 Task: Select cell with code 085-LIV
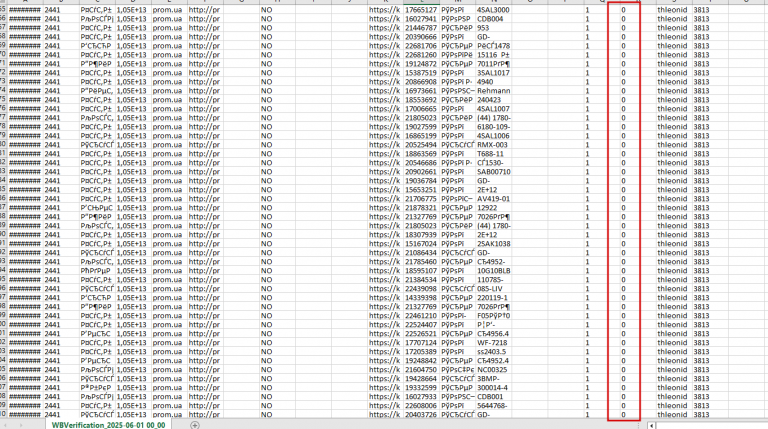[493, 288]
